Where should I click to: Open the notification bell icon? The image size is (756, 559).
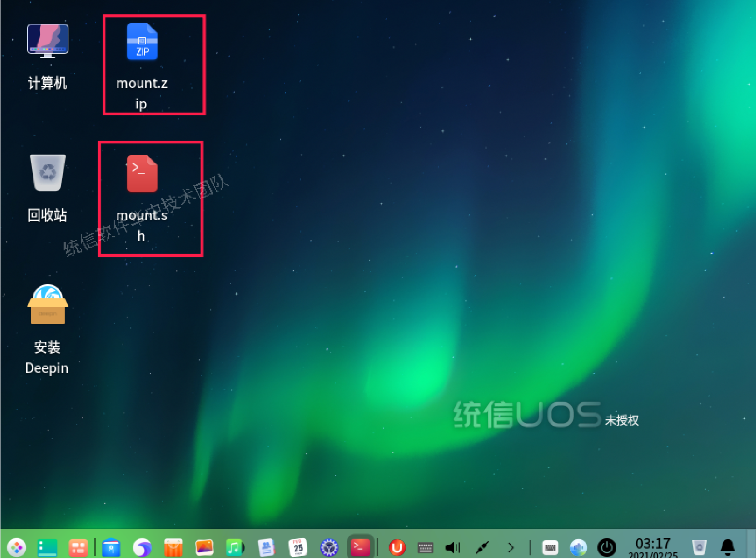[728, 548]
